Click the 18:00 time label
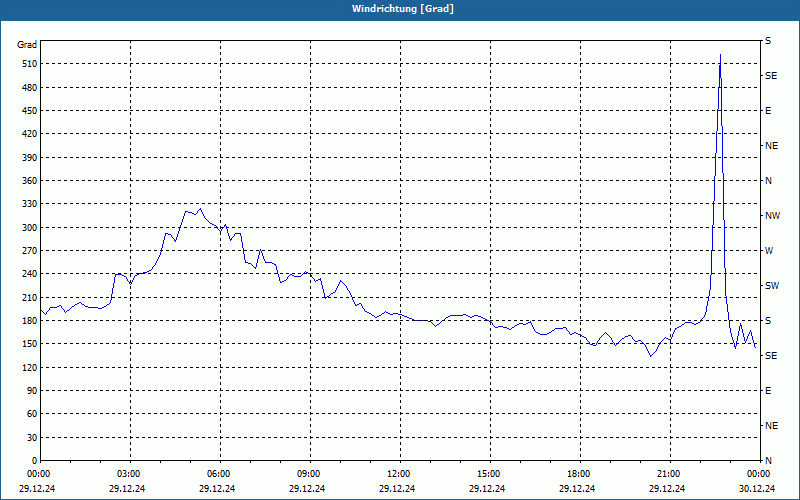The image size is (800, 500). pyautogui.click(x=579, y=474)
